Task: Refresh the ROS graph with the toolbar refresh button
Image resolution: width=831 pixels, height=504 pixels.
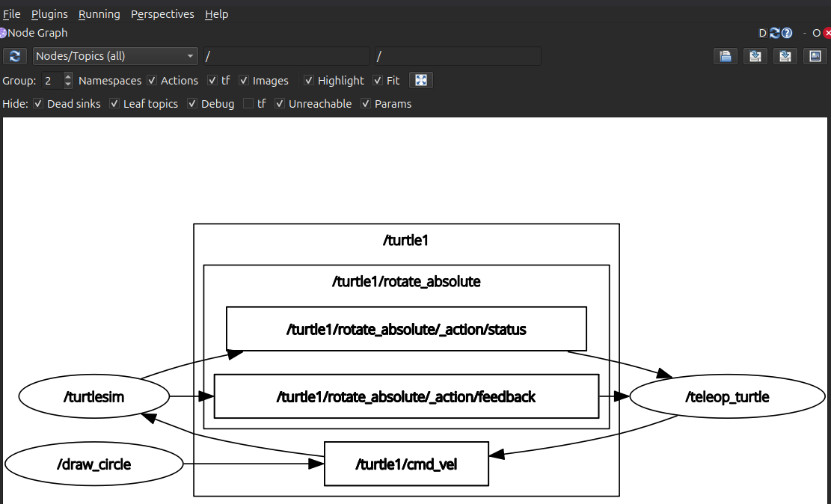Action: coord(15,56)
